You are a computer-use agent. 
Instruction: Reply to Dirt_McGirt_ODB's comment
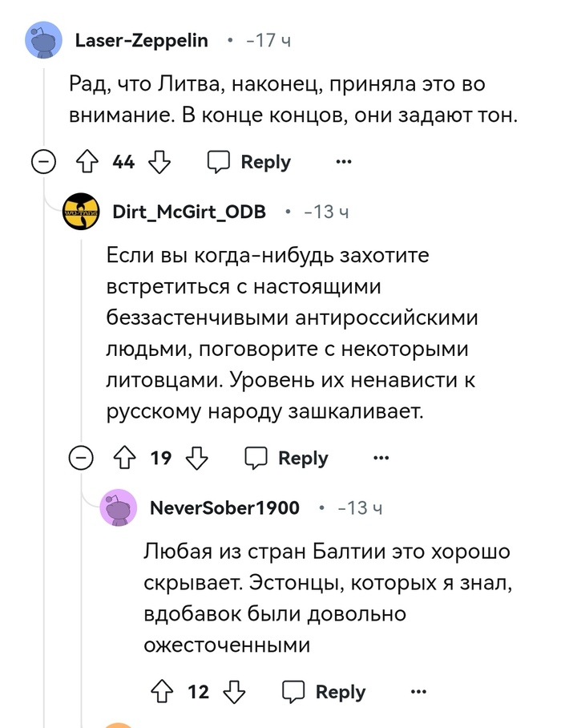coord(287,458)
